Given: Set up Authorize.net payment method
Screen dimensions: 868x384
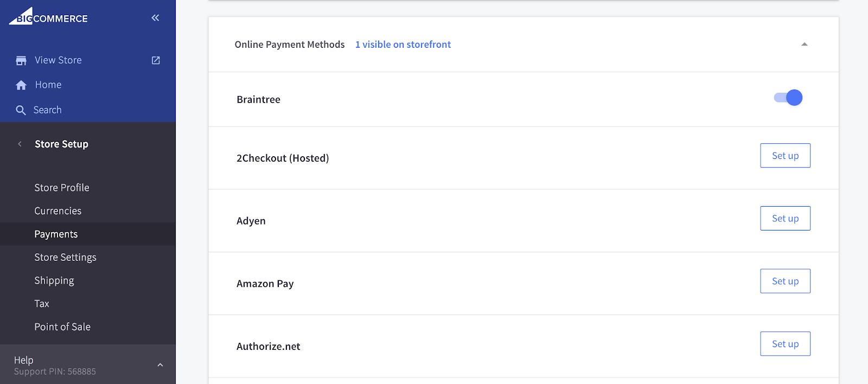Looking at the screenshot, I should tap(785, 344).
